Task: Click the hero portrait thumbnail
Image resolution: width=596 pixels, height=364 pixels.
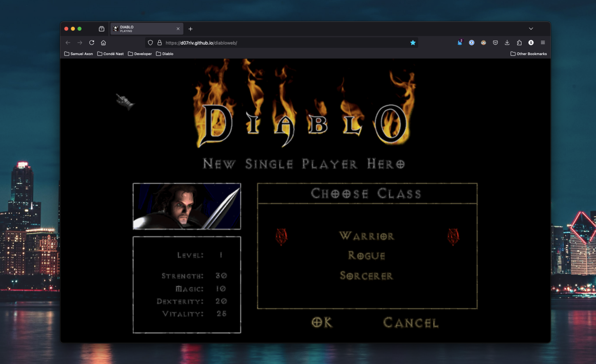Action: pos(186,206)
